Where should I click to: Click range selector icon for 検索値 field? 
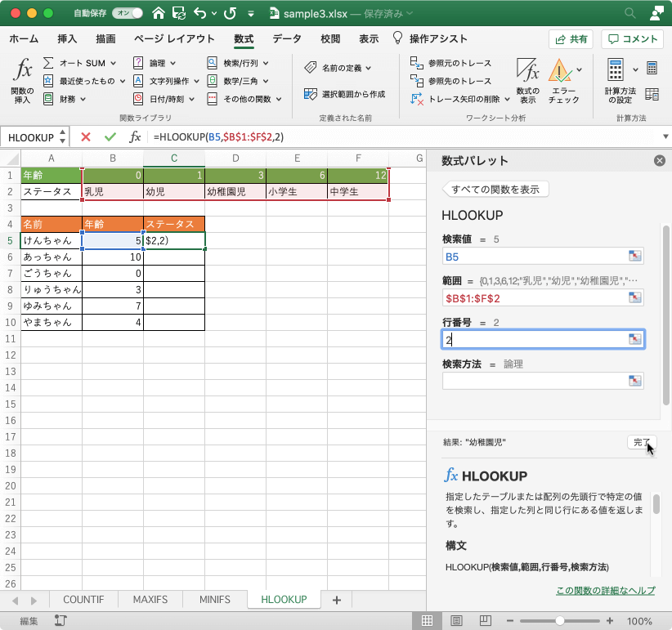pos(634,256)
